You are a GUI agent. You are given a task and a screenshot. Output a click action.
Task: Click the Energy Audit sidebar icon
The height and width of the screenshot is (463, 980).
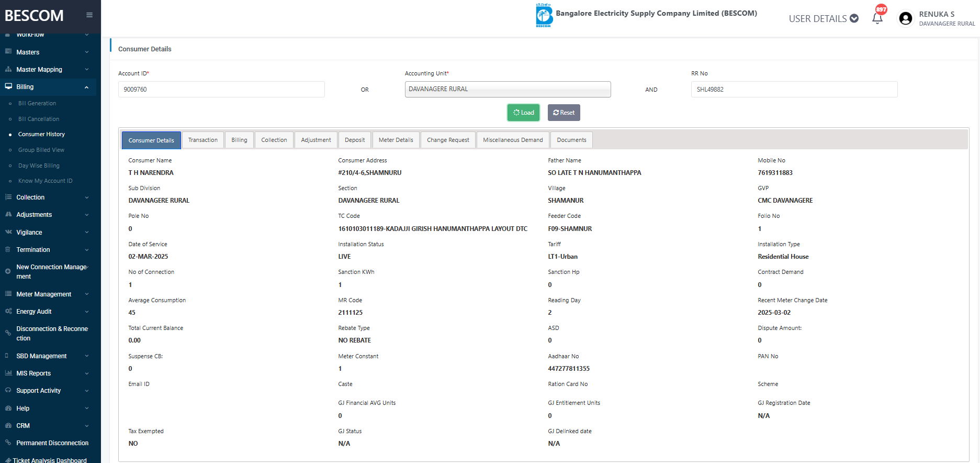8,311
